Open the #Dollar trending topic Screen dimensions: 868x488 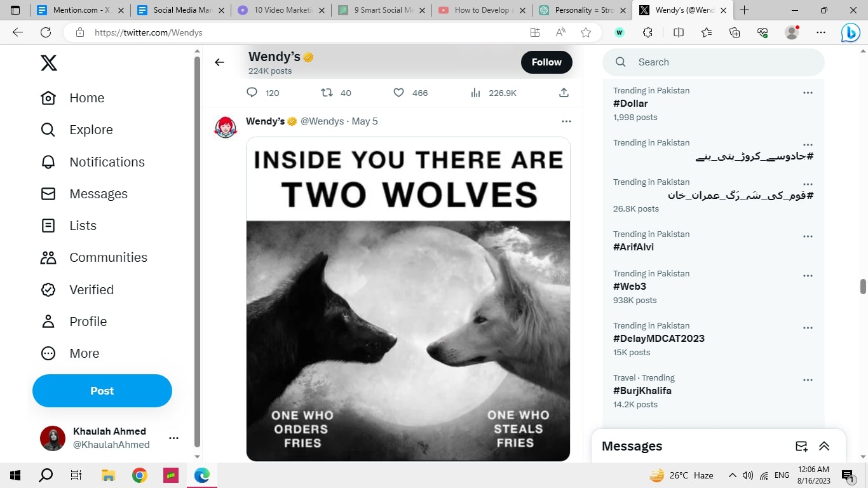pos(630,104)
